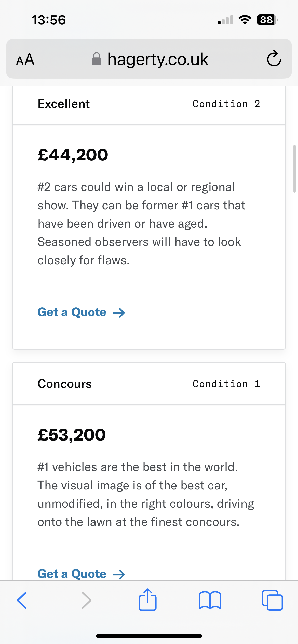Screen dimensions: 298x644
Task: Tap the Condition 1 label
Action: (x=226, y=384)
